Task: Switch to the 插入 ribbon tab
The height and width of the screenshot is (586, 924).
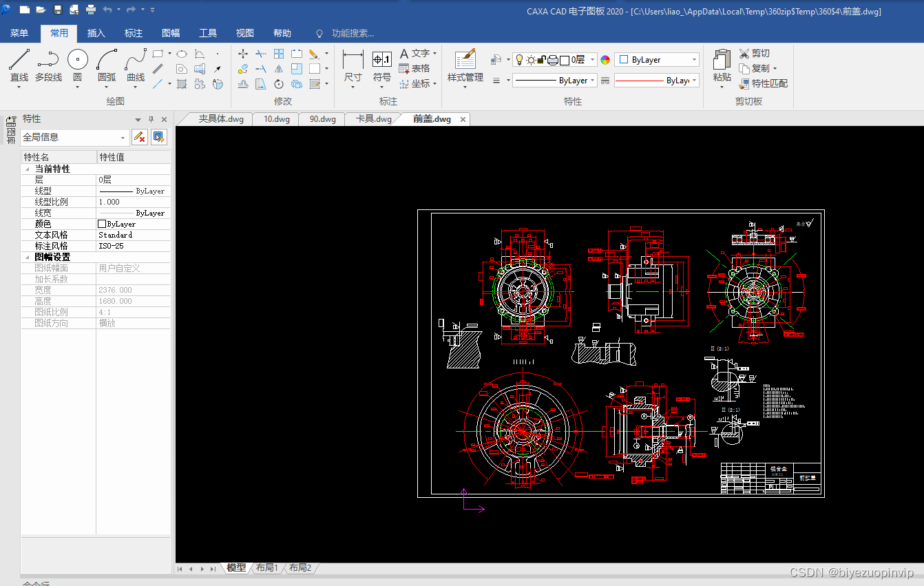Action: (x=96, y=33)
